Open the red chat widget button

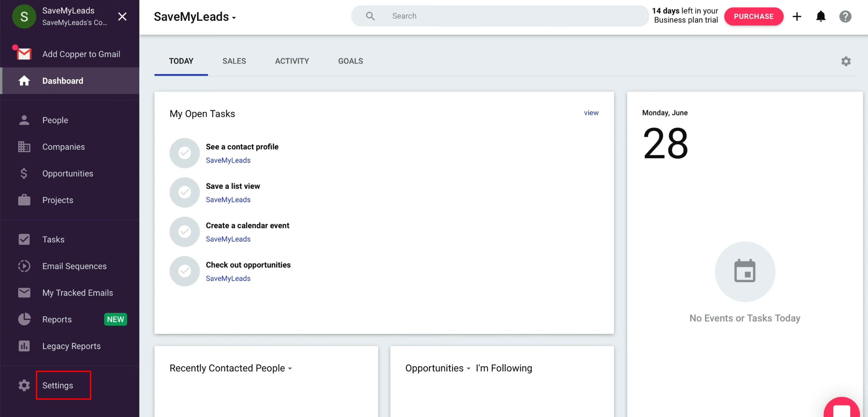[842, 407]
